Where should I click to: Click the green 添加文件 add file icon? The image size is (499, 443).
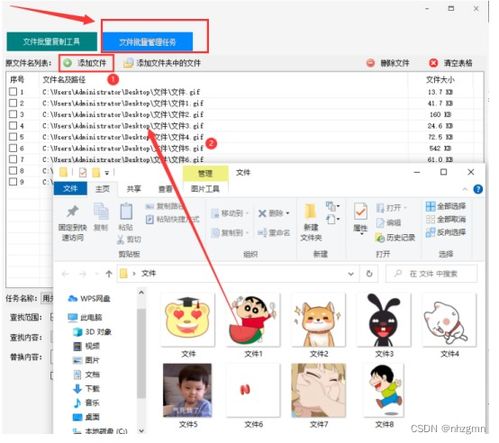click(x=68, y=63)
